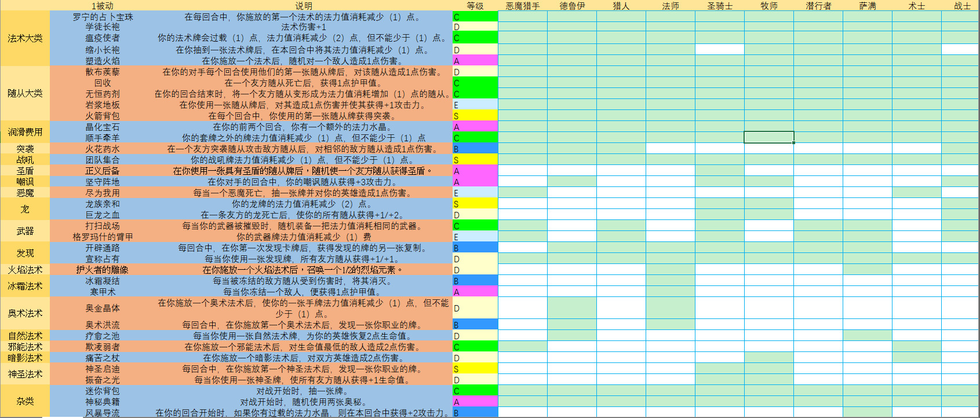Select description '你的龙牌的法力值消耗减少（2）点。'
980x418 pixels.
point(304,204)
